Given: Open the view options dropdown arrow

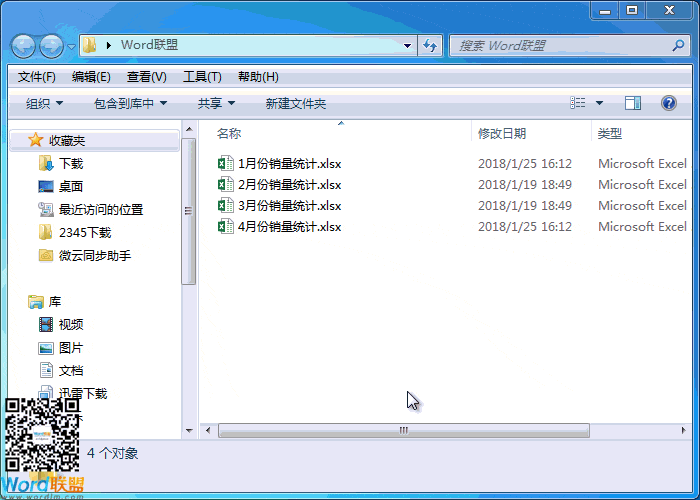Looking at the screenshot, I should pyautogui.click(x=599, y=103).
